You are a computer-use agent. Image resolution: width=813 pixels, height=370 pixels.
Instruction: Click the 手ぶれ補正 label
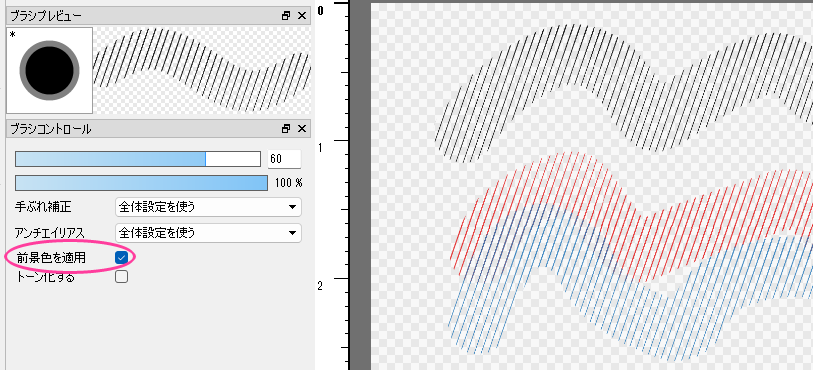44,207
